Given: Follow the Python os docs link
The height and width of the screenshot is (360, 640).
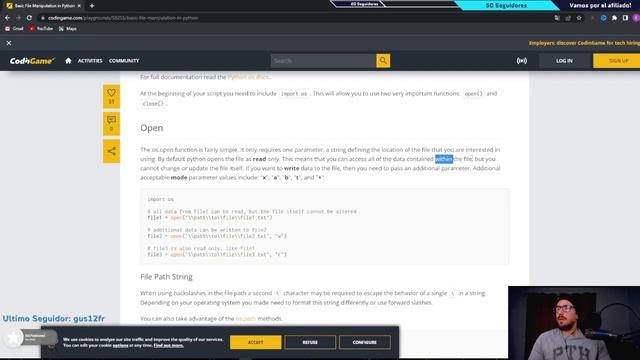Looking at the screenshot, I should tap(248, 77).
